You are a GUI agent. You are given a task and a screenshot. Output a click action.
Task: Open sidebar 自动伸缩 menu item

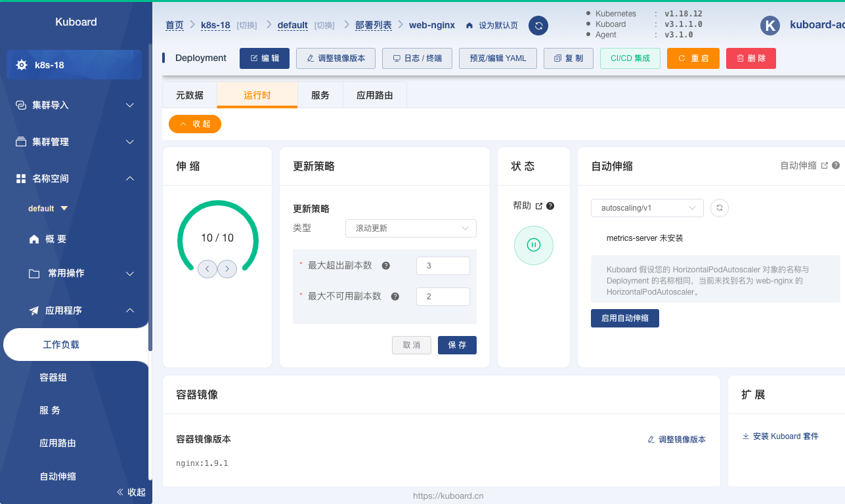pyautogui.click(x=58, y=476)
